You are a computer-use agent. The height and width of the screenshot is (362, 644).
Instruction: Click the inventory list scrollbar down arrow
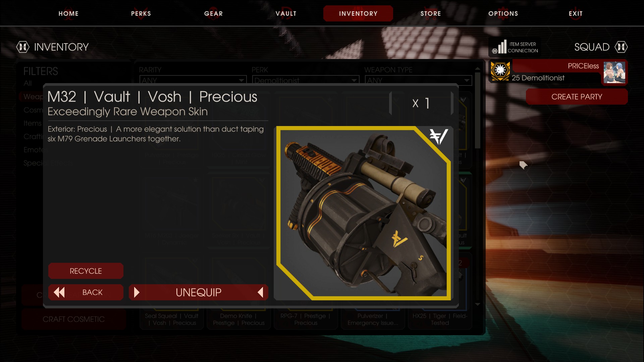[x=478, y=304]
